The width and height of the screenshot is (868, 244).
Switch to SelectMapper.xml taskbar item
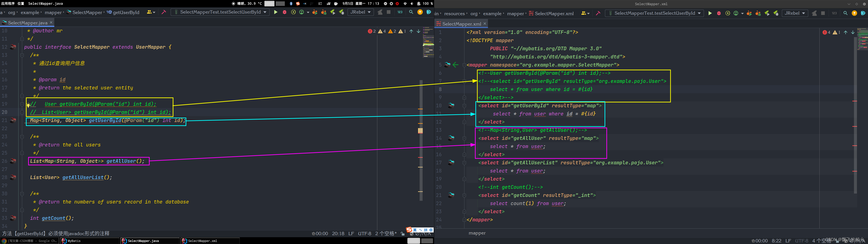pyautogui.click(x=210, y=241)
